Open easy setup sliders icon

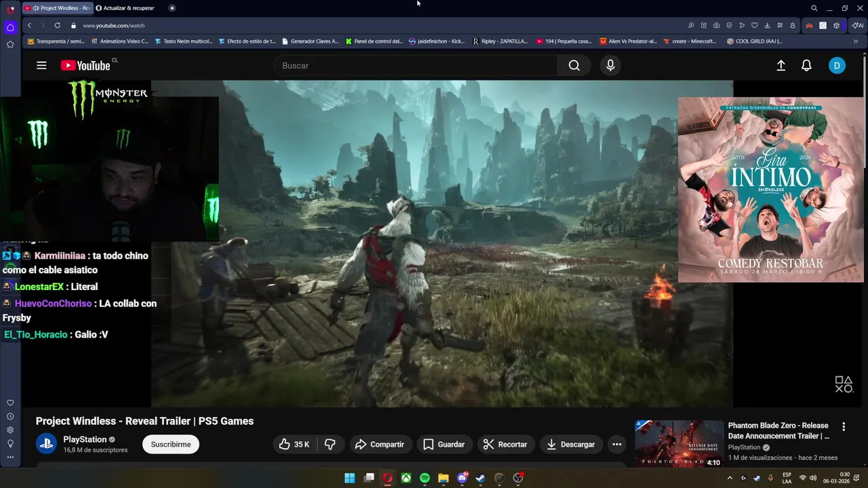780,25
